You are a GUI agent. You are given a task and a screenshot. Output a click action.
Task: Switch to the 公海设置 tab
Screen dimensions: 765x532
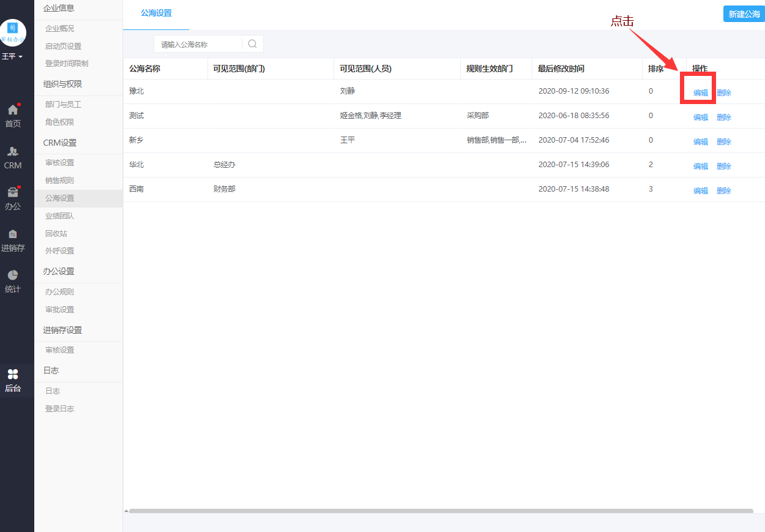(x=156, y=13)
